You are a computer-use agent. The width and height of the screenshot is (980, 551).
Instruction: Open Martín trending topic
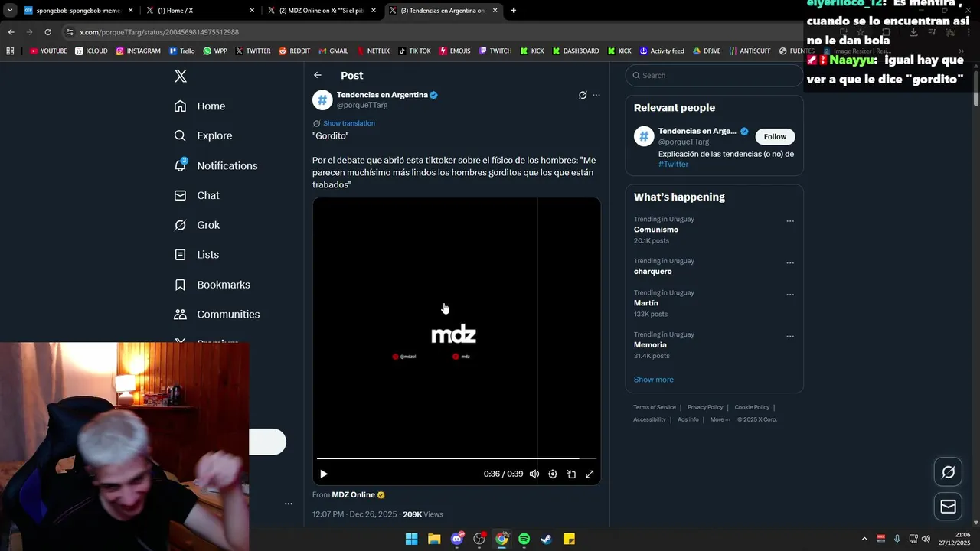coord(646,303)
